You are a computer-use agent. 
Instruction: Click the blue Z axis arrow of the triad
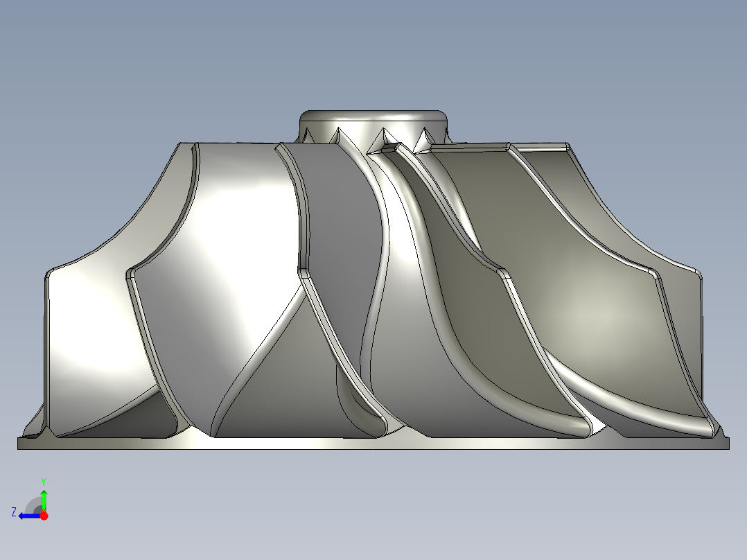pos(30,516)
